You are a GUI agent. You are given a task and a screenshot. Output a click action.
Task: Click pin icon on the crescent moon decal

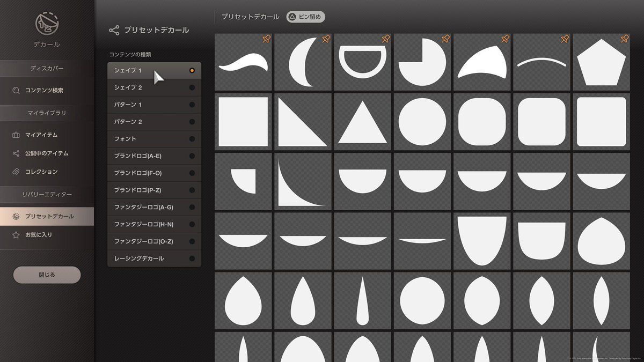(x=326, y=39)
